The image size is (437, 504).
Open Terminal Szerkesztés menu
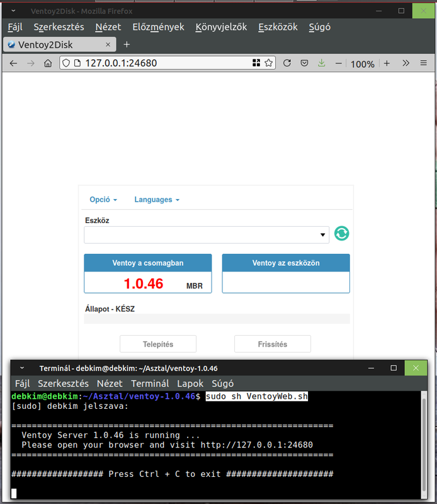tap(64, 384)
